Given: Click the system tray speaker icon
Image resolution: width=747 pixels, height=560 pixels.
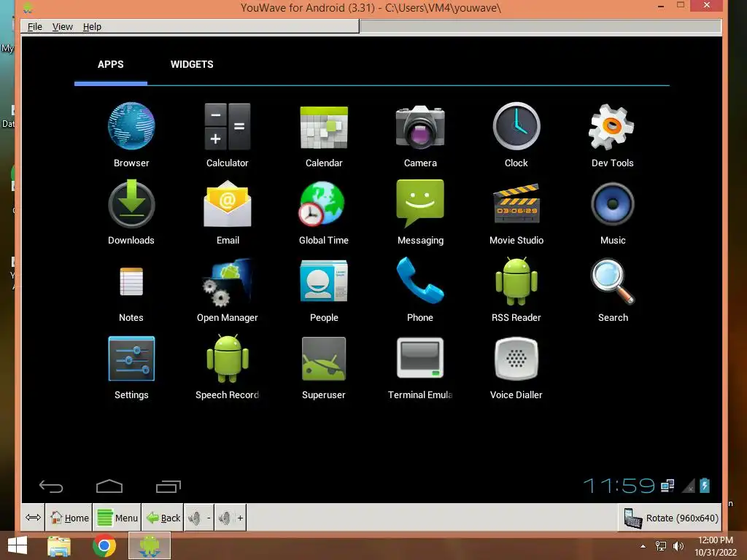Looking at the screenshot, I should click(x=678, y=546).
